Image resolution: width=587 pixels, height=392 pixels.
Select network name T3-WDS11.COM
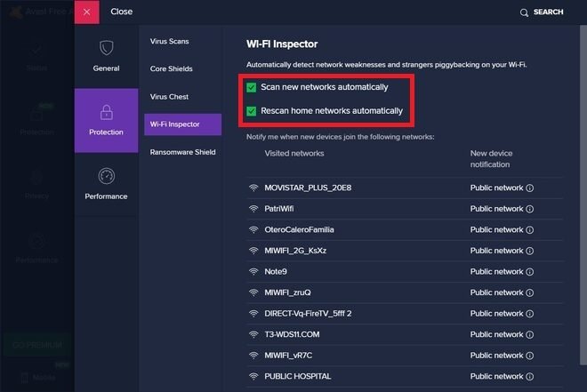tap(292, 334)
